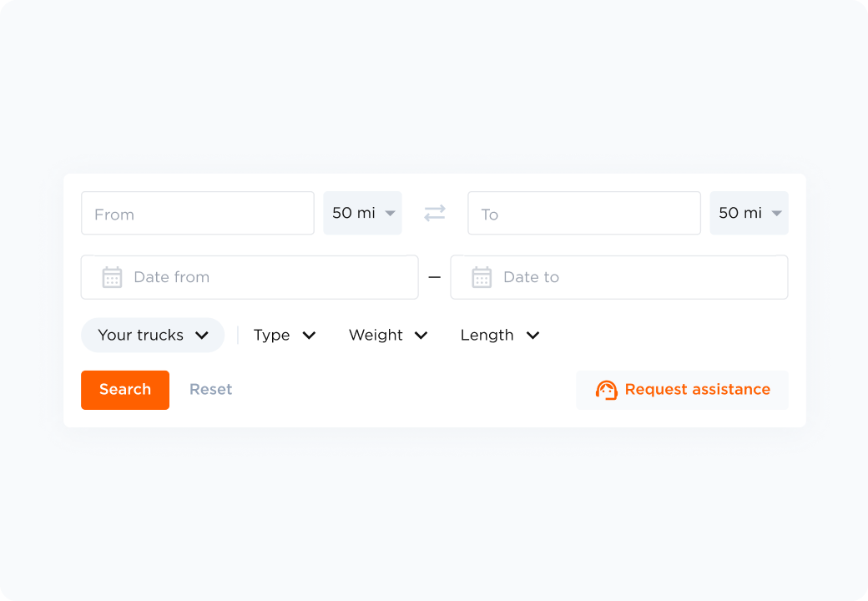
Task: Open the To radius 50 mi dropdown
Action: tap(749, 214)
